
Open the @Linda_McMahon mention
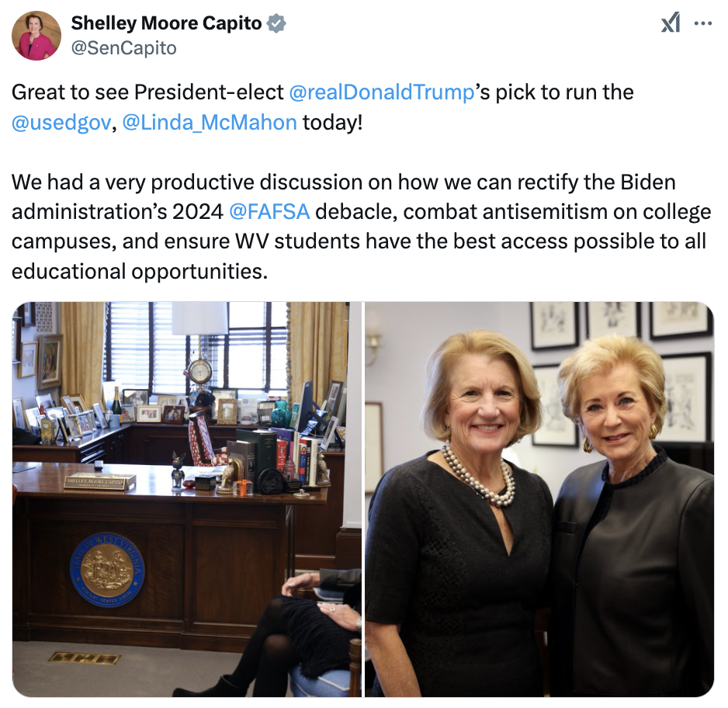pyautogui.click(x=210, y=123)
